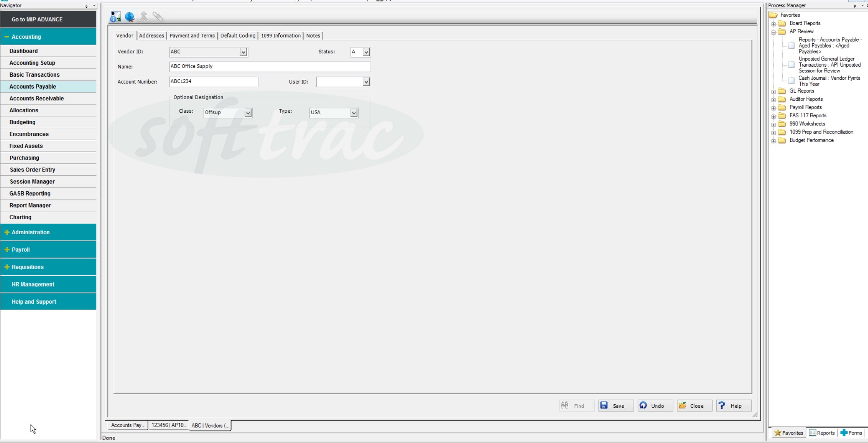Screen dimensions: 868x443
Task: Select the Vendor tab
Action: point(125,36)
